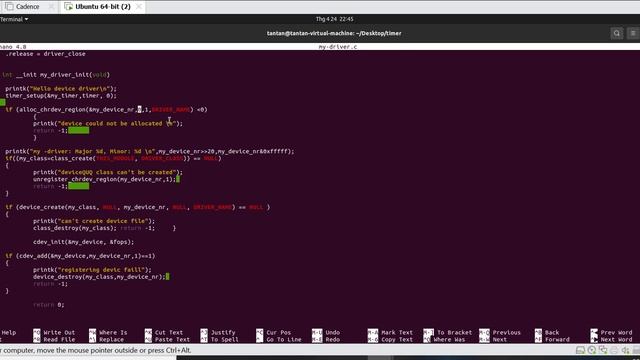This screenshot has height=360, width=640.
Task: Click the Next Word shortcut label
Action: click(616, 340)
